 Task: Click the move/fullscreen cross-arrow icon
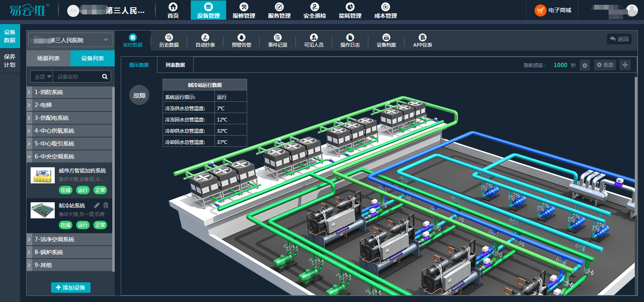point(625,65)
